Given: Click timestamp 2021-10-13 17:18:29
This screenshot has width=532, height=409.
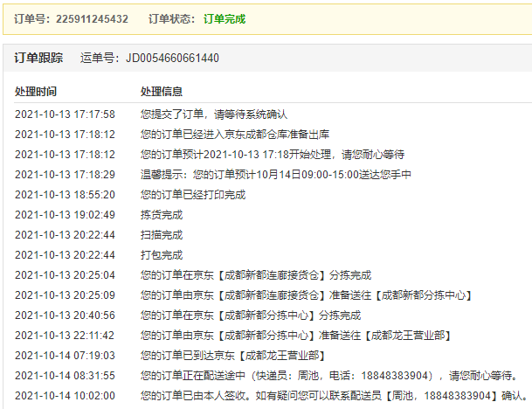Looking at the screenshot, I should (x=65, y=175).
